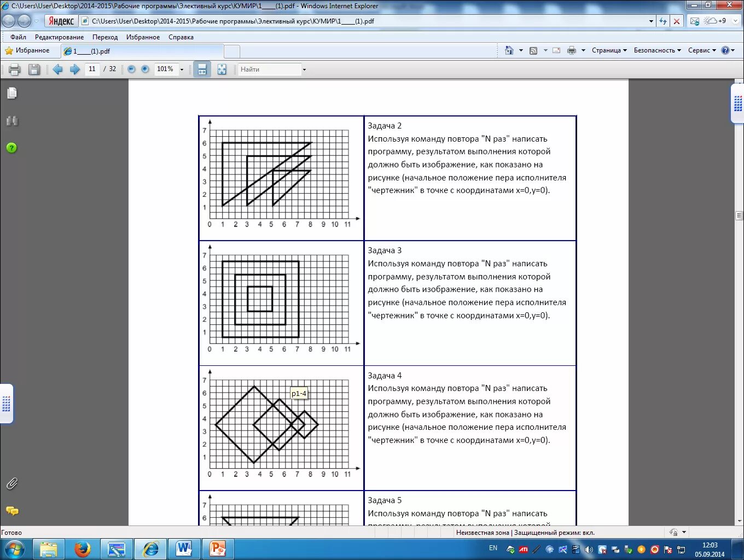Open the binoculars search panel icon
This screenshot has height=560, width=744.
[x=12, y=121]
